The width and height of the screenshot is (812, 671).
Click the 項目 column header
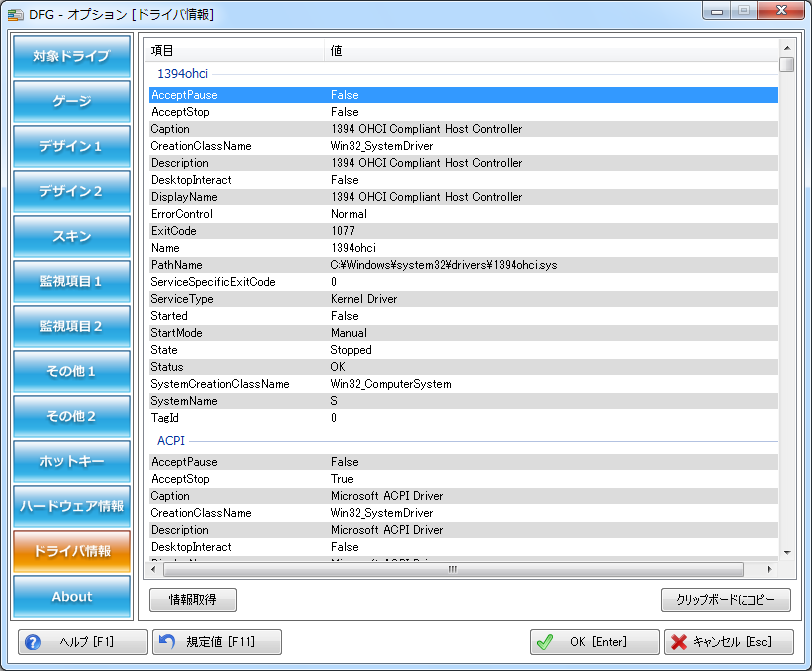pyautogui.click(x=162, y=50)
